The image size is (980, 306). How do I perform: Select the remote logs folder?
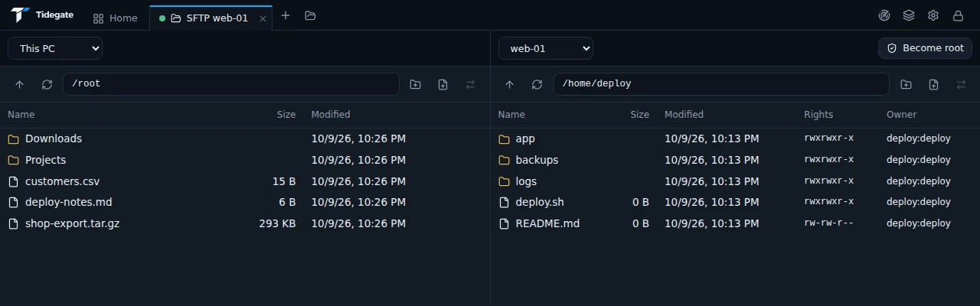(x=735, y=181)
